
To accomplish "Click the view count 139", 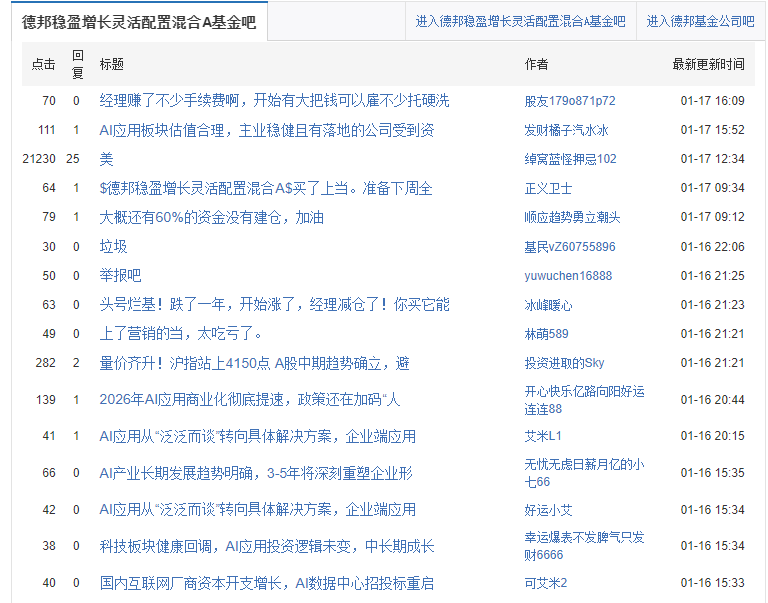I will pos(46,400).
